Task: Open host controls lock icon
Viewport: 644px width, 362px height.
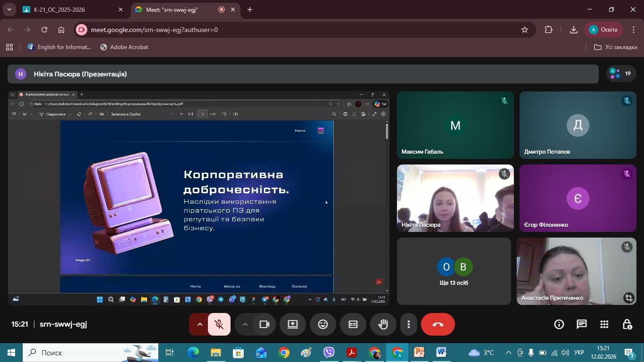Action: tap(627, 324)
